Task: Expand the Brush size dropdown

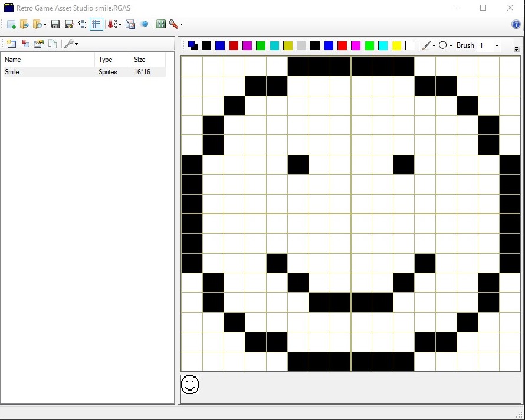Action: point(497,45)
